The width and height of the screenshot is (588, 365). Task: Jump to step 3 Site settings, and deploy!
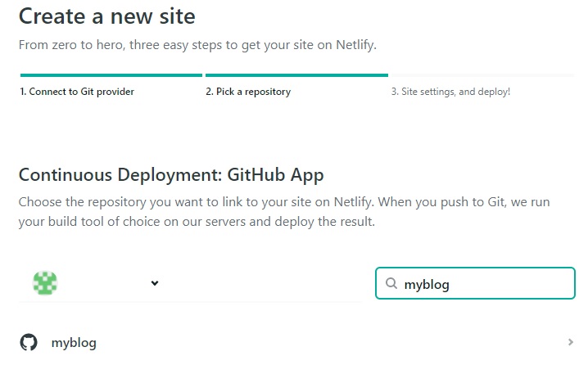click(x=450, y=92)
